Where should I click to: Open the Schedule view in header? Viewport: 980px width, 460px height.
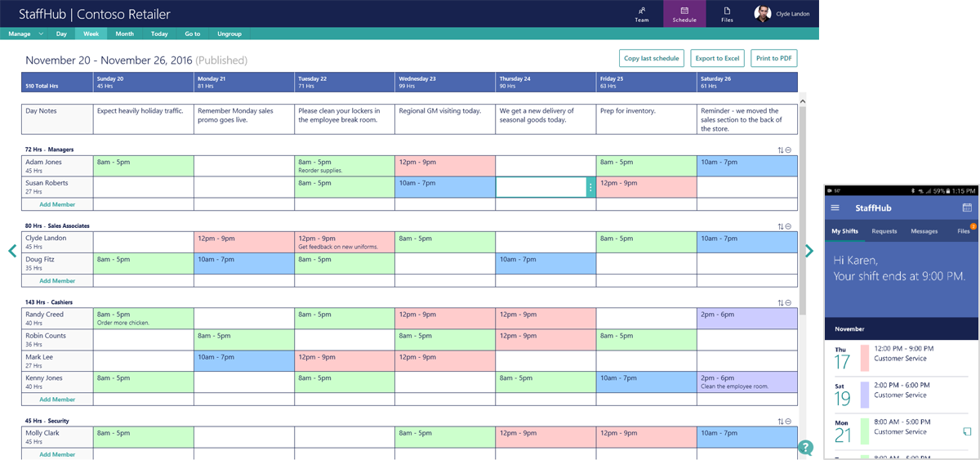(684, 14)
